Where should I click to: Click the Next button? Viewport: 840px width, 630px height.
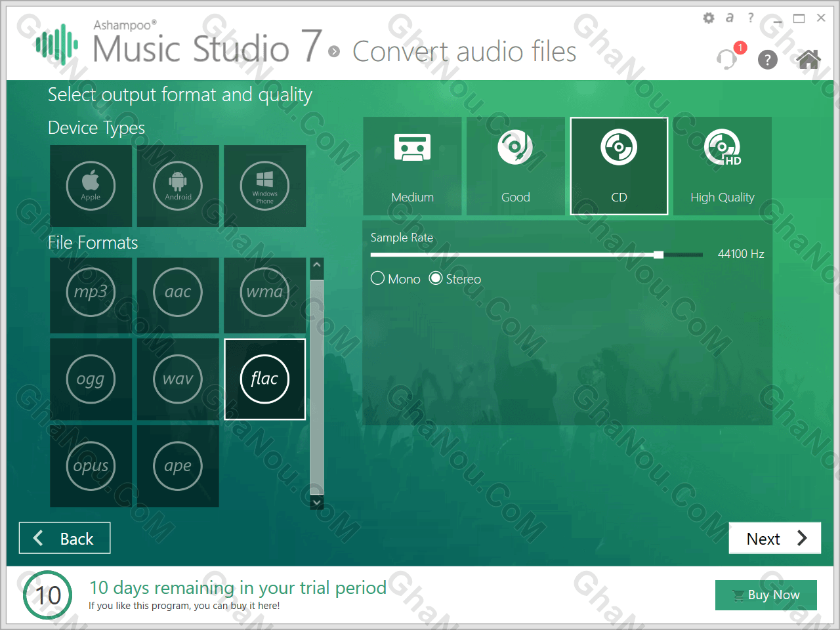click(775, 538)
